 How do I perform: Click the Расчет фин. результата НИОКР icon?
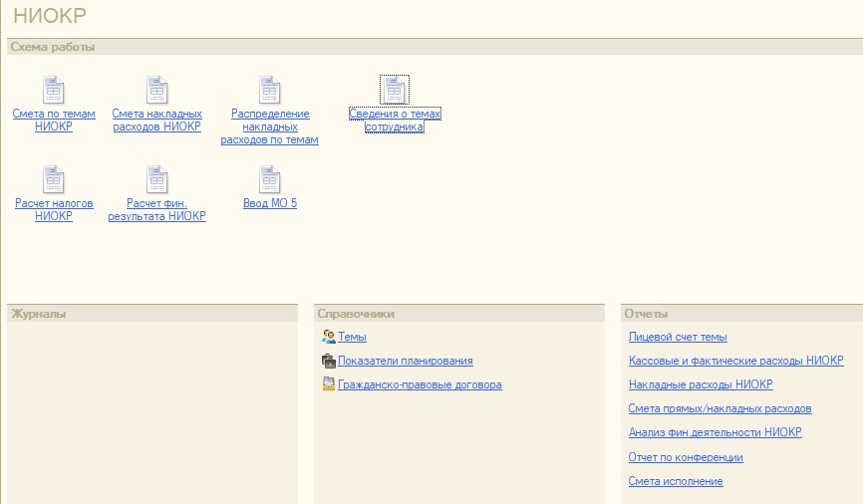pos(157,179)
